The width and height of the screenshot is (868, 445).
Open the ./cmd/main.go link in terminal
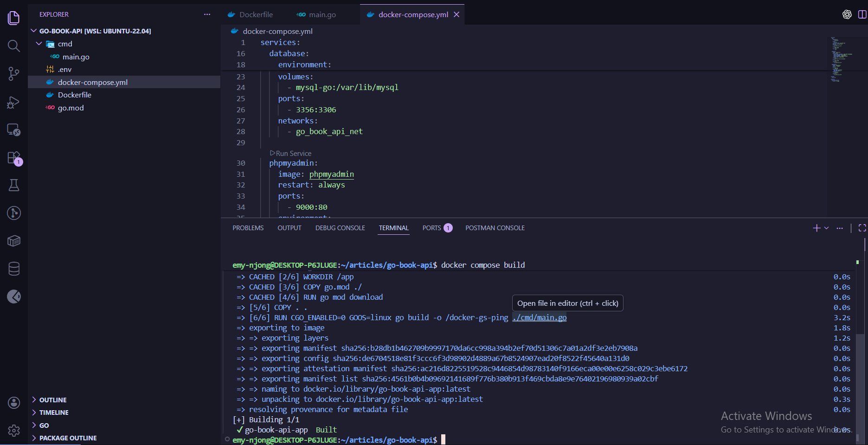pos(539,318)
